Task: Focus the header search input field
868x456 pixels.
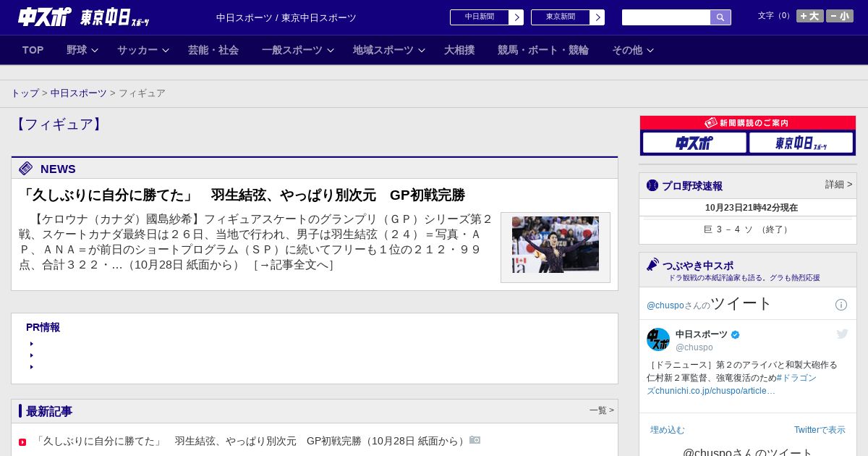Action: click(x=666, y=17)
